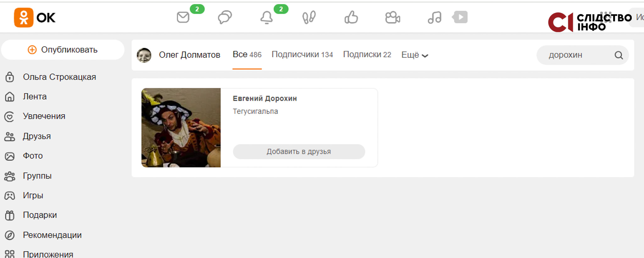This screenshot has height=258, width=644.
Task: Go to the OK logo homepage
Action: [x=35, y=18]
